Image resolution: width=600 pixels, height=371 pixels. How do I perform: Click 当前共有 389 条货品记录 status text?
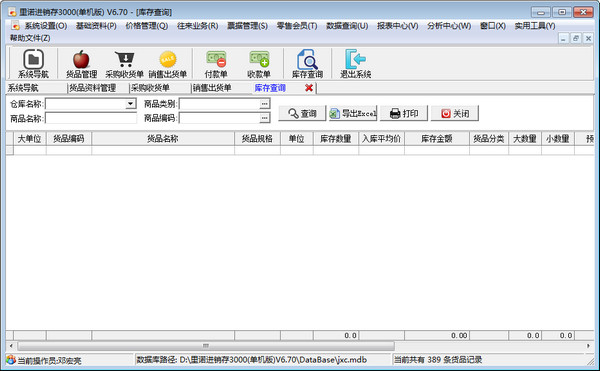click(438, 360)
